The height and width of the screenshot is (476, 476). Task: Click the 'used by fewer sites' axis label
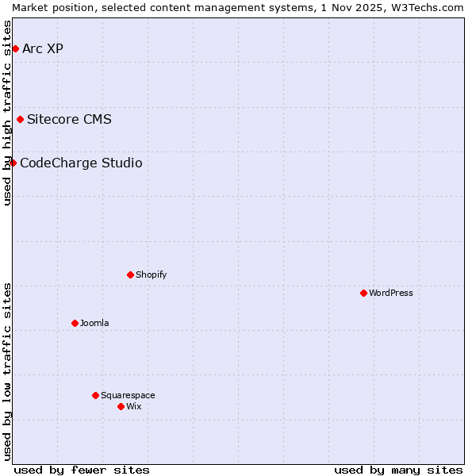tap(82, 470)
